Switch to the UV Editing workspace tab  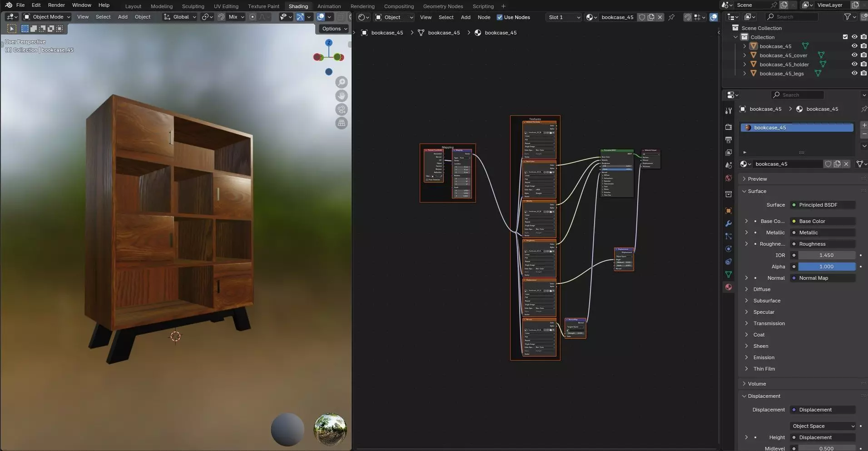coord(226,6)
